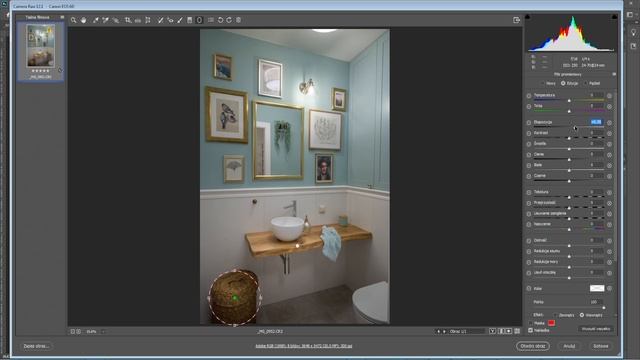Open the zoom level dropdown
The width and height of the screenshot is (640, 360).
point(103,332)
